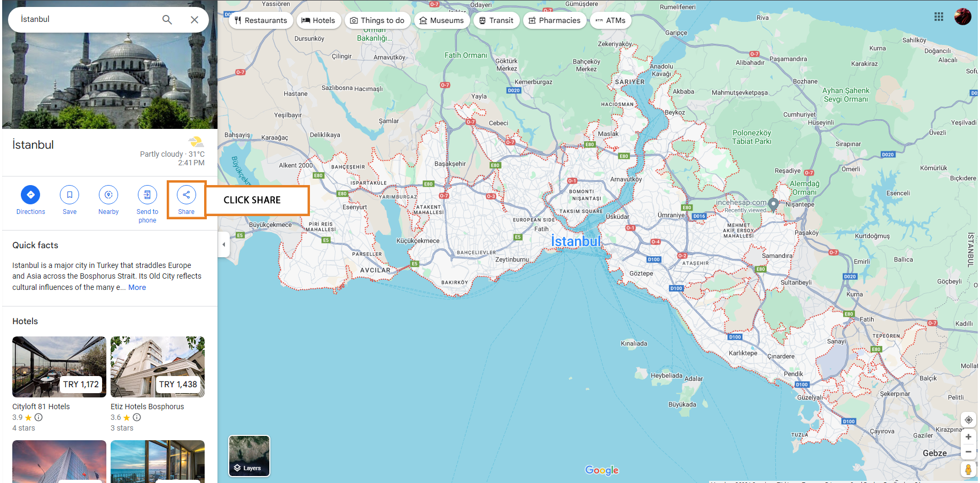Click the Heybeliada island label
Viewport: 980px width, 483px height.
(x=666, y=375)
